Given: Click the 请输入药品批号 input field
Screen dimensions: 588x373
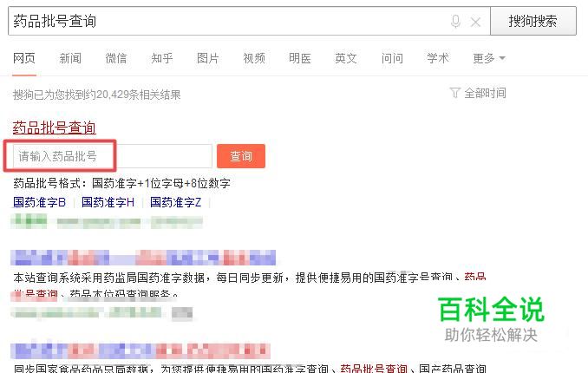Looking at the screenshot, I should click(x=113, y=156).
